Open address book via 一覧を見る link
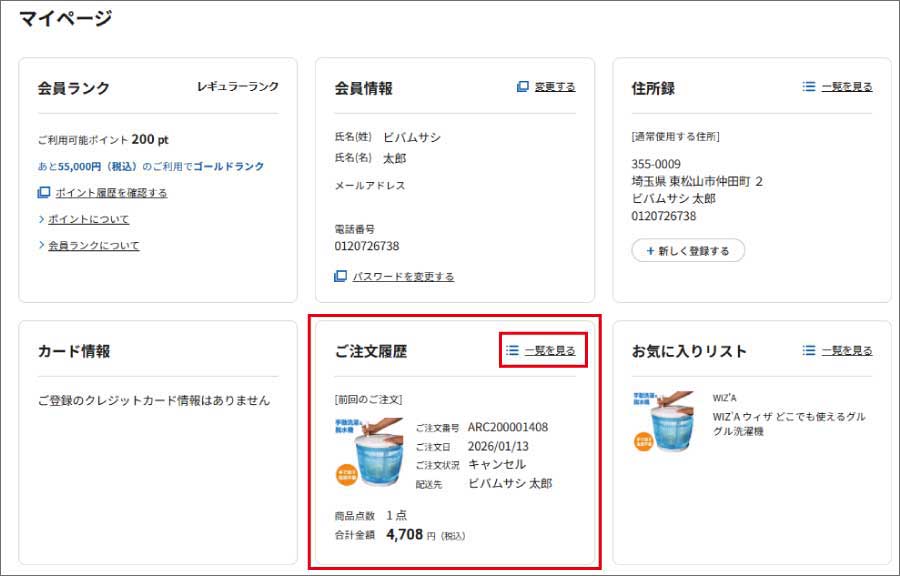The width and height of the screenshot is (900, 576). 847,87
